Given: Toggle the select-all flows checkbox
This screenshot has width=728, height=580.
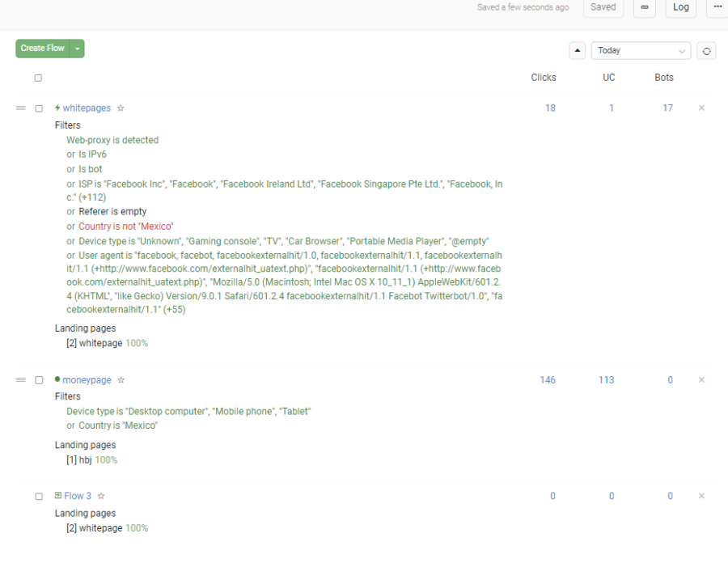Looking at the screenshot, I should tap(39, 78).
